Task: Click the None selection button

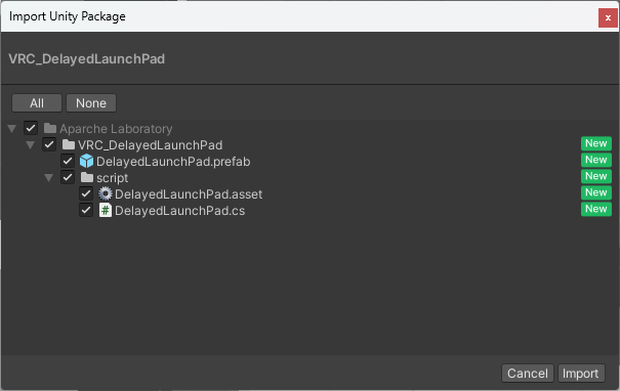Action: (91, 103)
